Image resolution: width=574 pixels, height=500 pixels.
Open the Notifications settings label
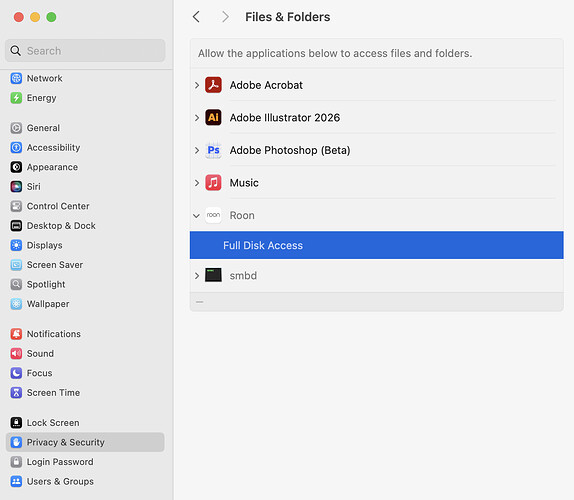click(54, 334)
